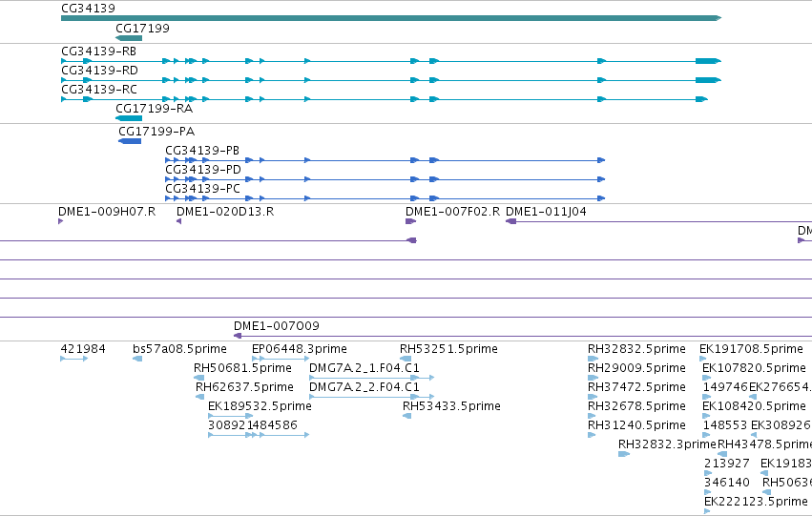Select the 213927 feature label

[726, 464]
